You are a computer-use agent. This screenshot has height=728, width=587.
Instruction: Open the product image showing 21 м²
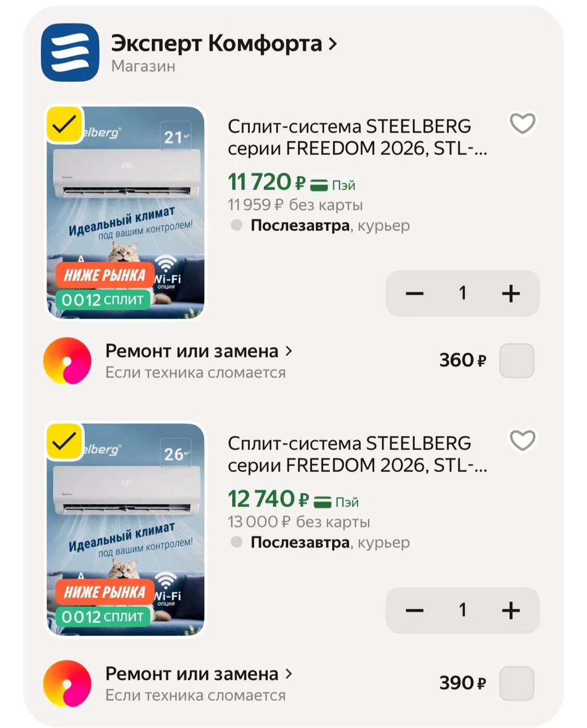point(125,213)
